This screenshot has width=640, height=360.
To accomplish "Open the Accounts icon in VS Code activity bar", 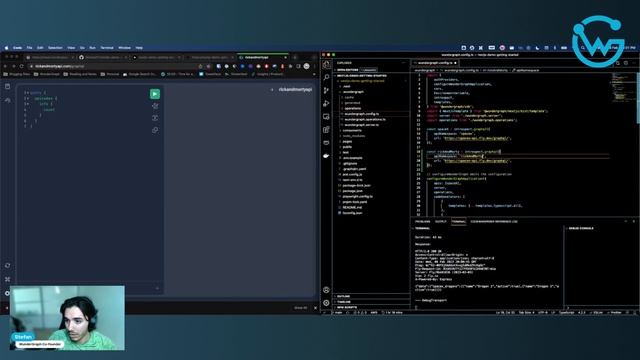I will pos(326,290).
